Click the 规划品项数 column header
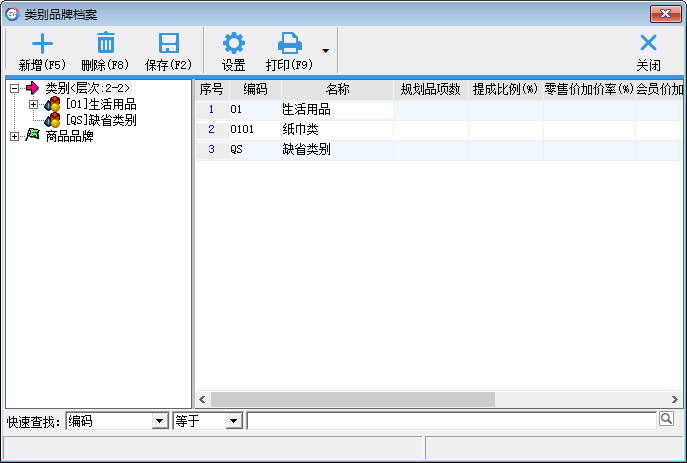 431,90
